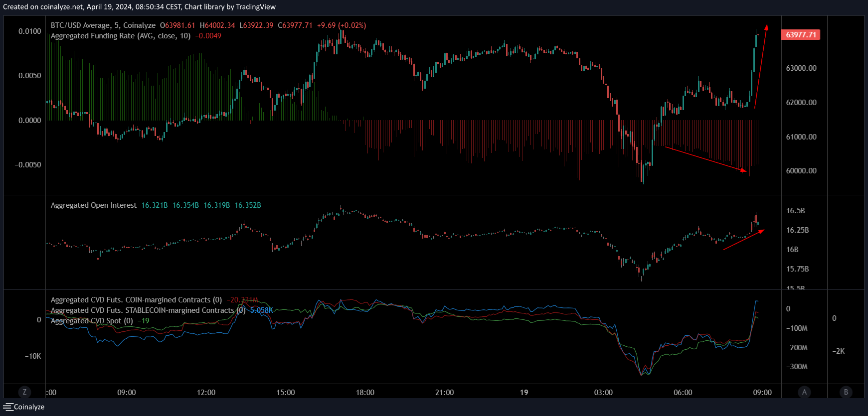This screenshot has width=868, height=416.
Task: Click the open value O63981.61
Action: pos(177,25)
